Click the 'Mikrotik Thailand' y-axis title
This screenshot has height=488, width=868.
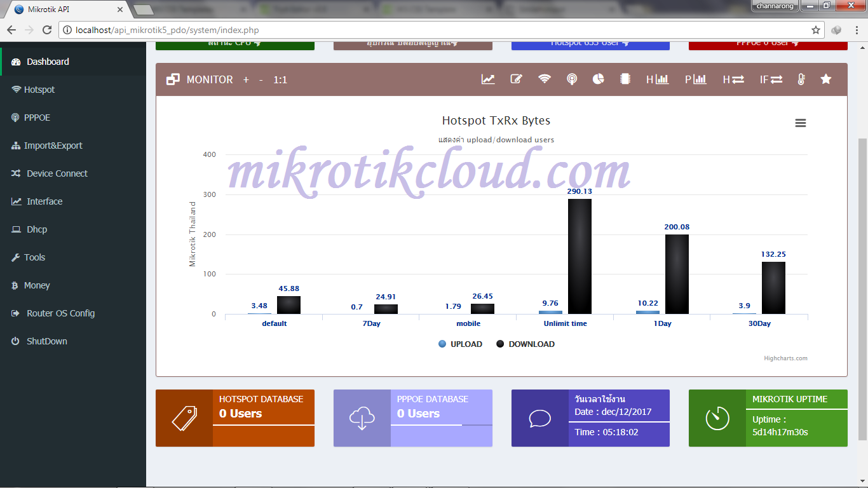pyautogui.click(x=193, y=234)
